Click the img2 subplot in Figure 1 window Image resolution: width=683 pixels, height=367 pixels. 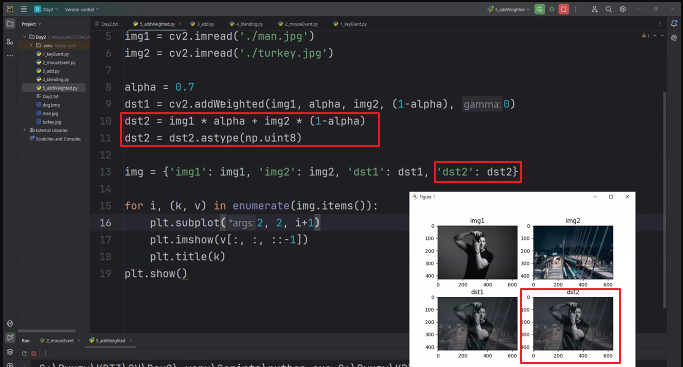click(x=573, y=252)
